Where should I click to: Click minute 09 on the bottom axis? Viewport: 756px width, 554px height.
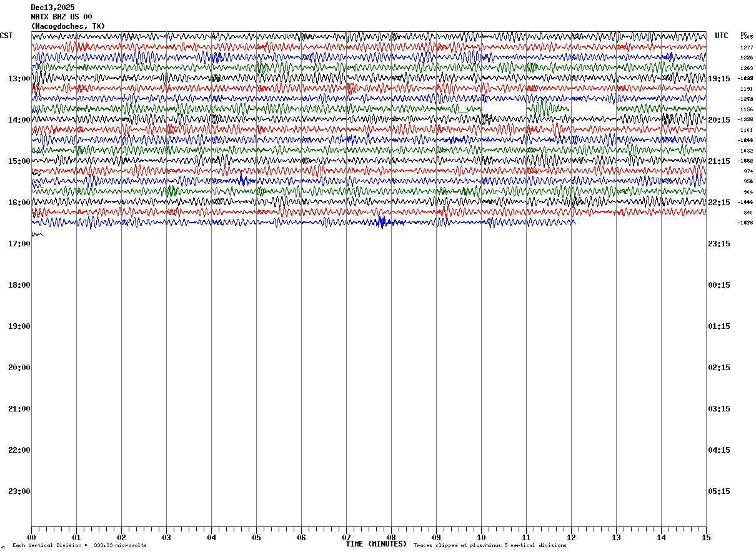coord(436,537)
